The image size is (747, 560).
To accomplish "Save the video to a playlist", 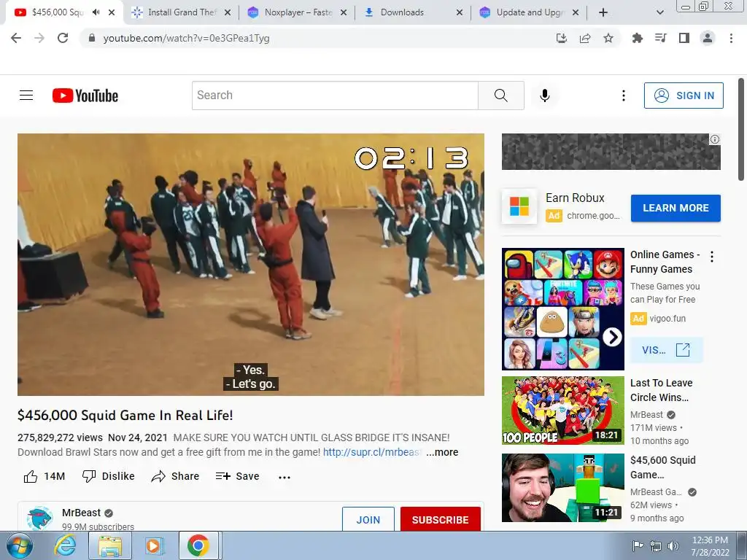I will point(237,476).
